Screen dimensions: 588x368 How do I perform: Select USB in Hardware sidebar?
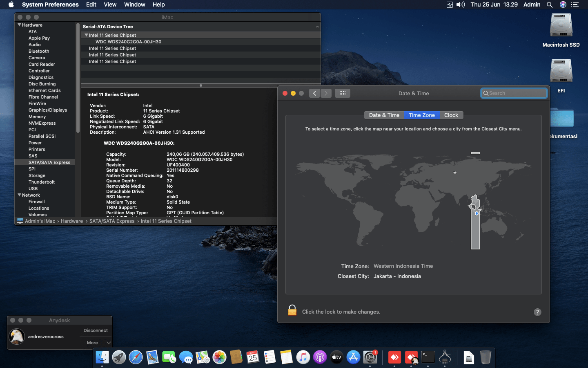33,188
